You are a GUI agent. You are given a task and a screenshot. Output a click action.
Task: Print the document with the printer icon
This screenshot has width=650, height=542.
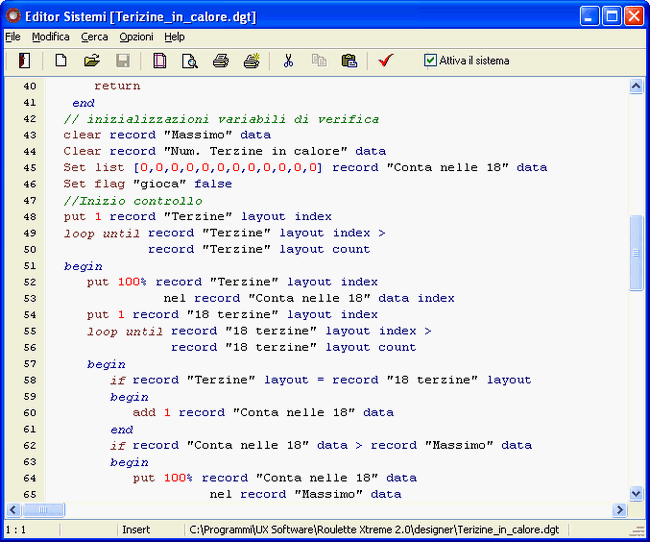point(221,61)
